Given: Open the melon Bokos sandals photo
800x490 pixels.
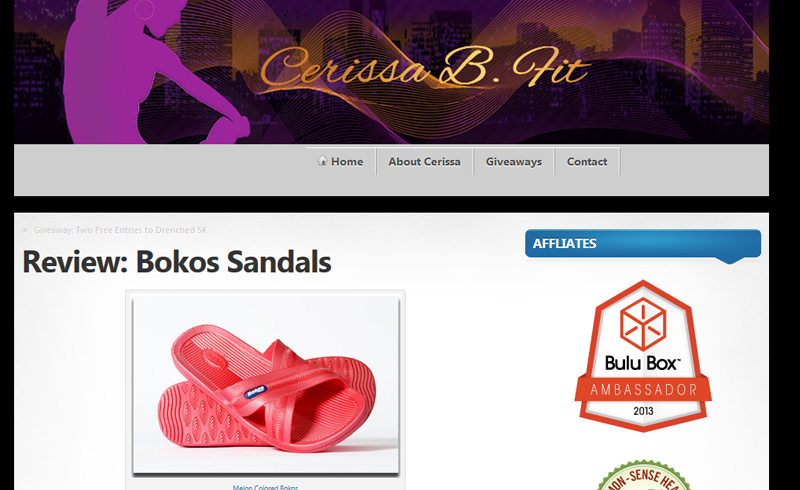Looking at the screenshot, I should pos(266,385).
